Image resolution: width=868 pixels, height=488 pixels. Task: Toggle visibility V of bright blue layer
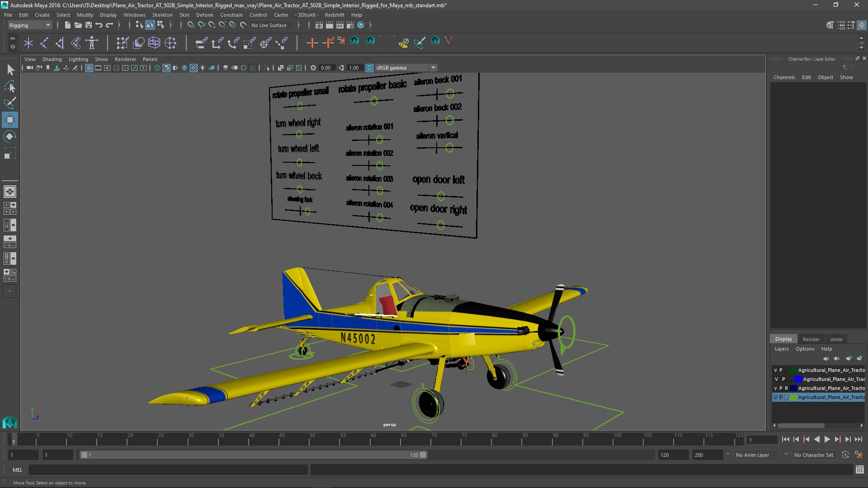pyautogui.click(x=776, y=379)
